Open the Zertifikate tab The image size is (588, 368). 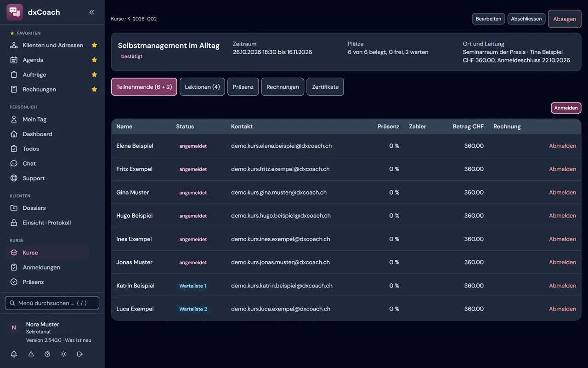pos(325,87)
